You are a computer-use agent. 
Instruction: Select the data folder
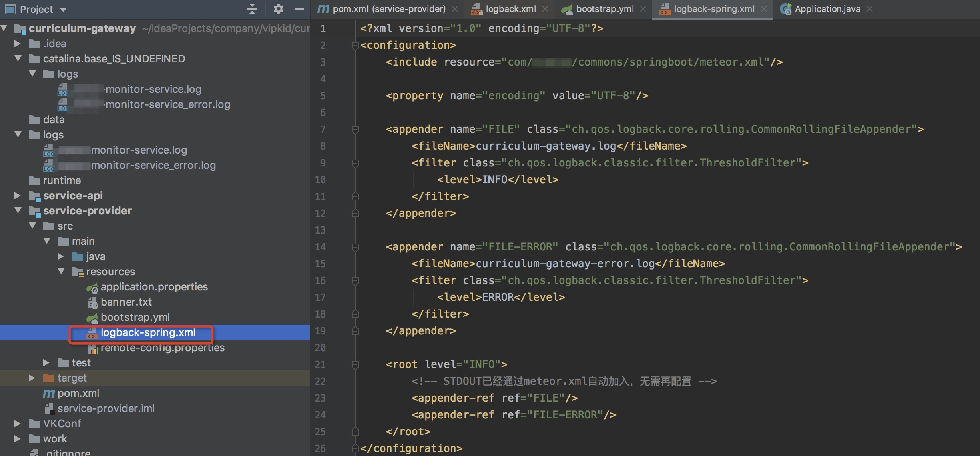[54, 119]
